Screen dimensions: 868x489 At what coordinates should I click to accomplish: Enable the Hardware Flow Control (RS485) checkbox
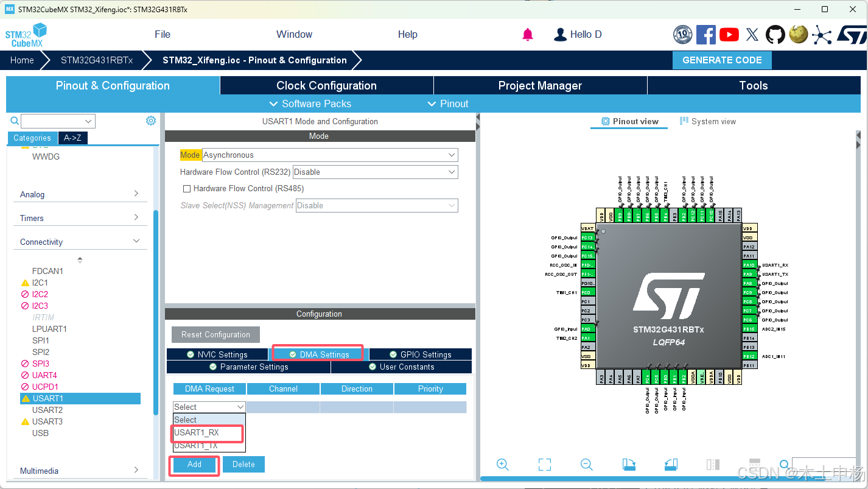tap(187, 189)
